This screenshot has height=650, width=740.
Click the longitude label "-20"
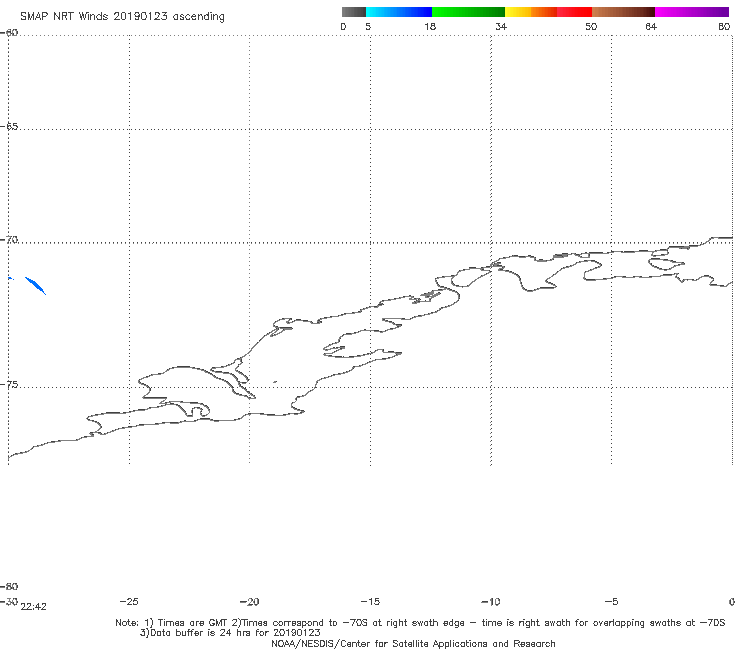[x=249, y=601]
